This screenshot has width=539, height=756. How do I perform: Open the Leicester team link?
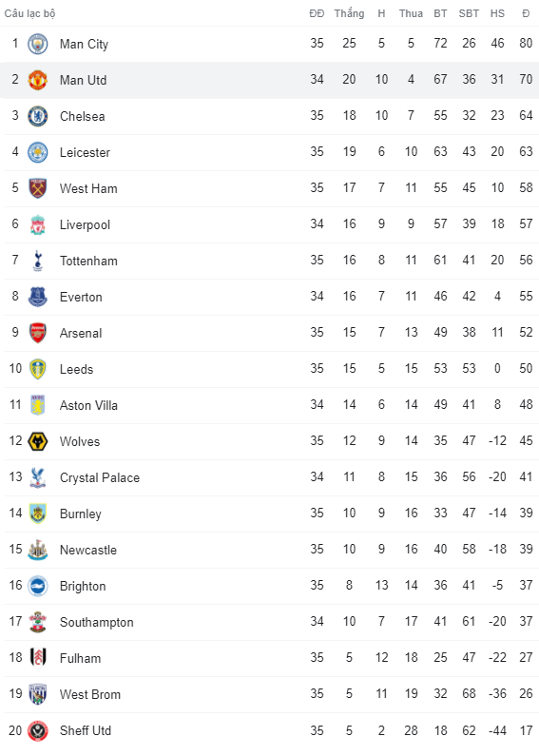click(x=85, y=152)
